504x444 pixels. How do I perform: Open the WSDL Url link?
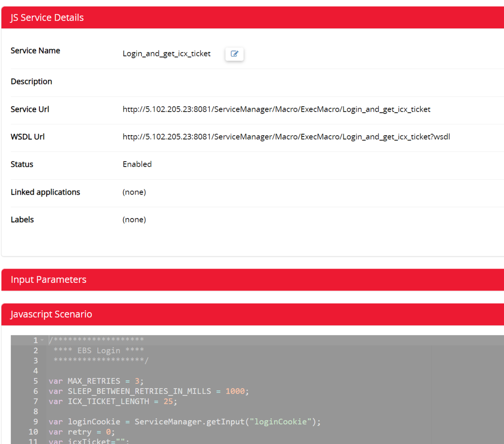coord(286,136)
